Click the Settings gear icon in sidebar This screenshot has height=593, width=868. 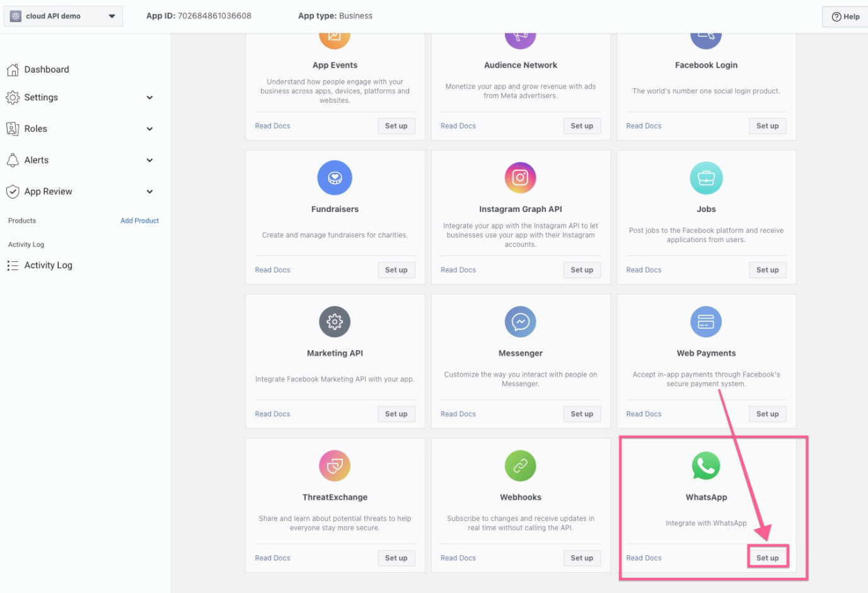click(13, 97)
